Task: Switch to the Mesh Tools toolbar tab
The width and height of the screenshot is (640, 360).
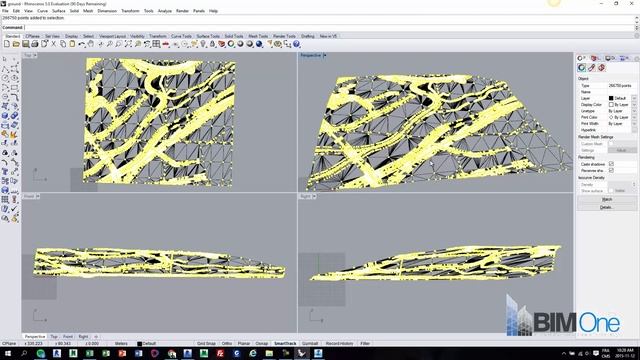Action: coord(258,36)
